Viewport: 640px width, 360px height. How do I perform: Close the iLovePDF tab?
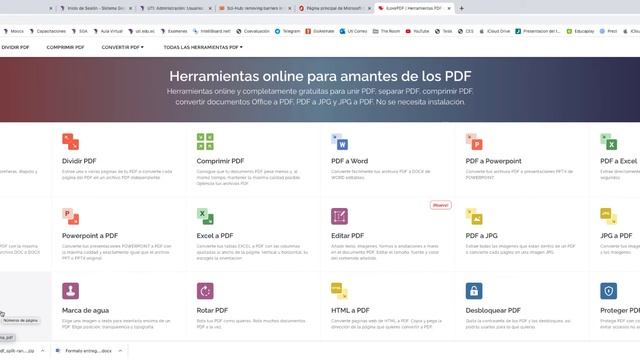click(449, 8)
